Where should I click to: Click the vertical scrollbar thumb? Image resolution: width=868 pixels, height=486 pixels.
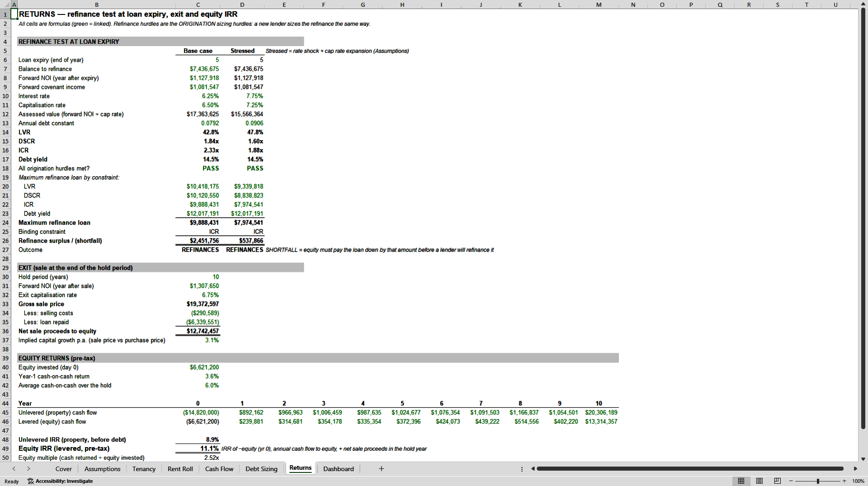[863, 219]
